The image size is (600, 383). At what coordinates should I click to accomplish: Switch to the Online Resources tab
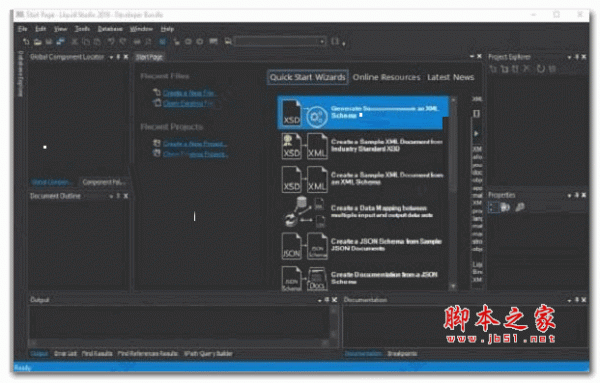pyautogui.click(x=386, y=77)
